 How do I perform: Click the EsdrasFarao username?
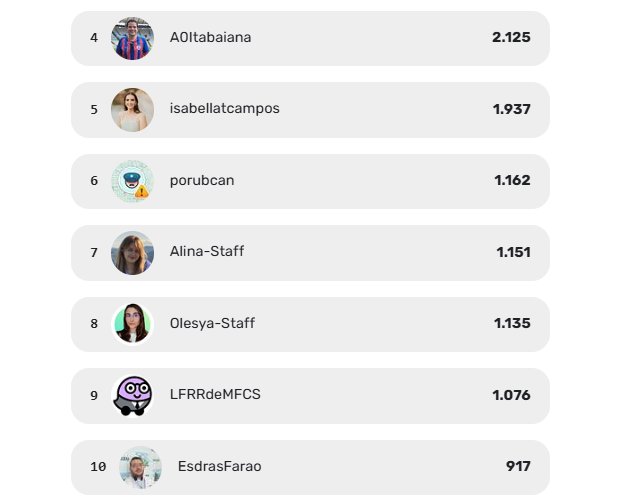pos(219,466)
